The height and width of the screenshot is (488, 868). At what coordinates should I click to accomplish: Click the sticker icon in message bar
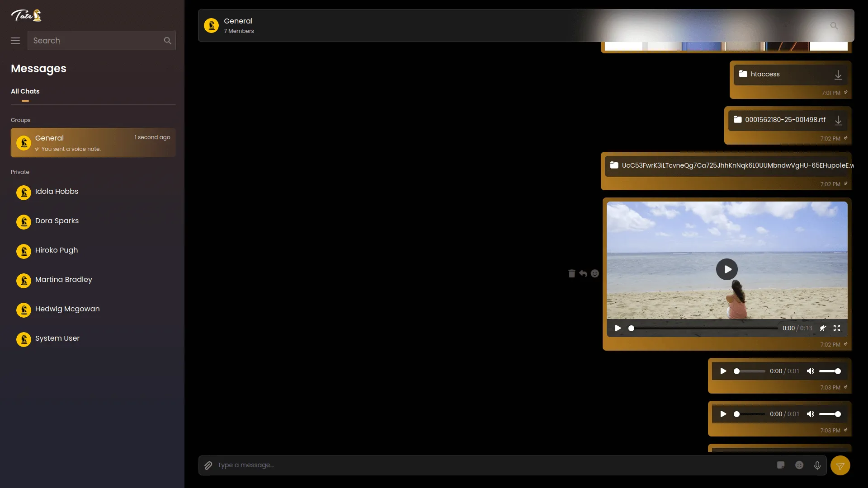pyautogui.click(x=781, y=465)
